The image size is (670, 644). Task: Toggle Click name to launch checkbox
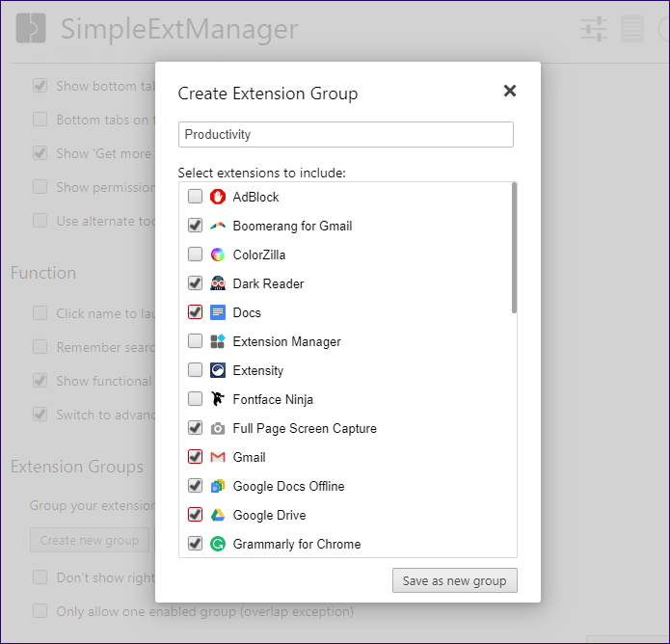pyautogui.click(x=40, y=313)
